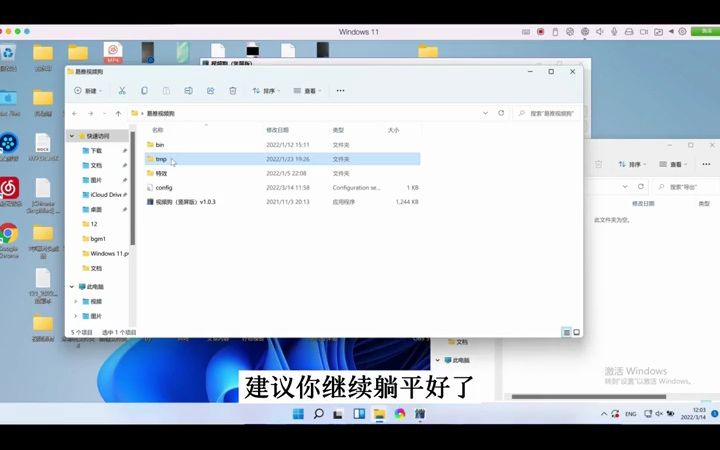
Task: Open 查看 view dropdown in background Explorer window
Action: 673,164
